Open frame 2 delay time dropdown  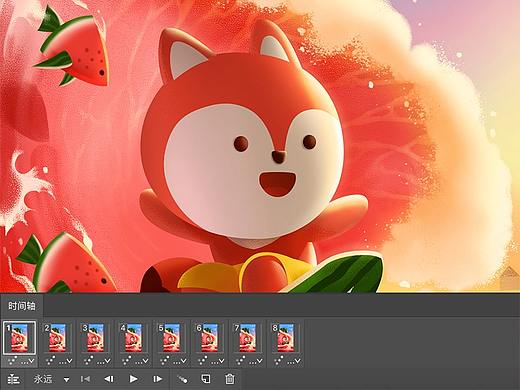(66, 361)
